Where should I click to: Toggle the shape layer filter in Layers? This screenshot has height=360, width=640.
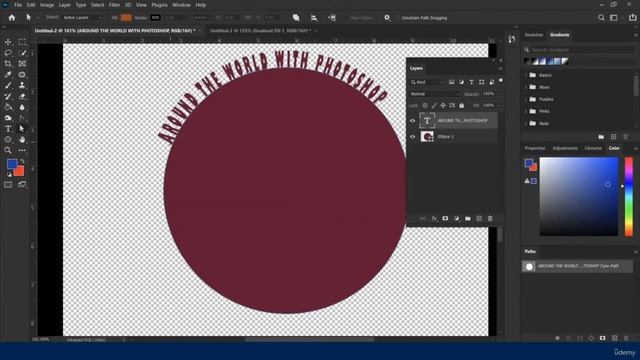pyautogui.click(x=482, y=82)
